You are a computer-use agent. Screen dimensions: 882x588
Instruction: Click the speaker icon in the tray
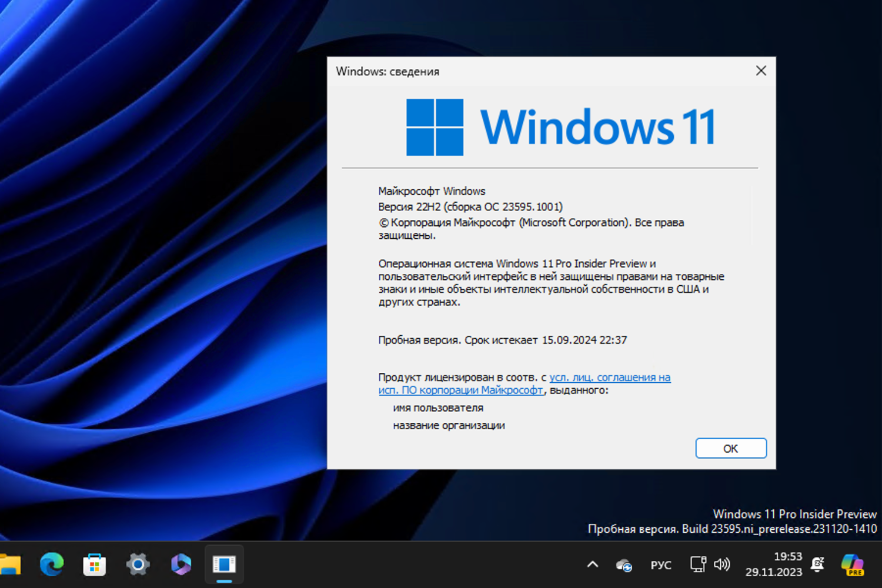click(721, 563)
